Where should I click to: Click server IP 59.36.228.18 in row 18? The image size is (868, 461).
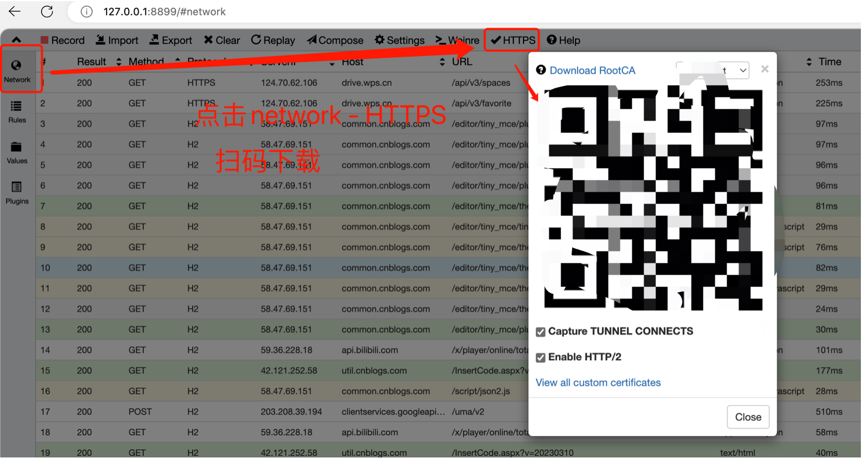click(286, 433)
